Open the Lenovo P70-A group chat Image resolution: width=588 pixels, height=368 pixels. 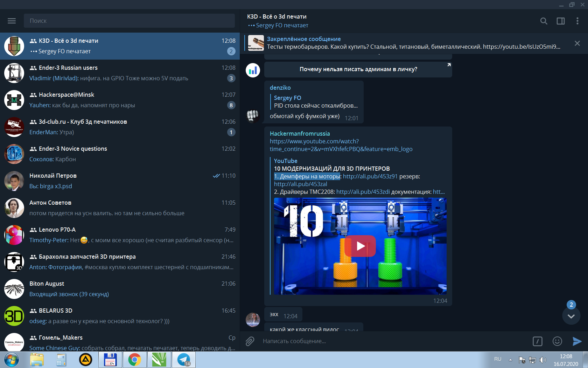click(120, 235)
